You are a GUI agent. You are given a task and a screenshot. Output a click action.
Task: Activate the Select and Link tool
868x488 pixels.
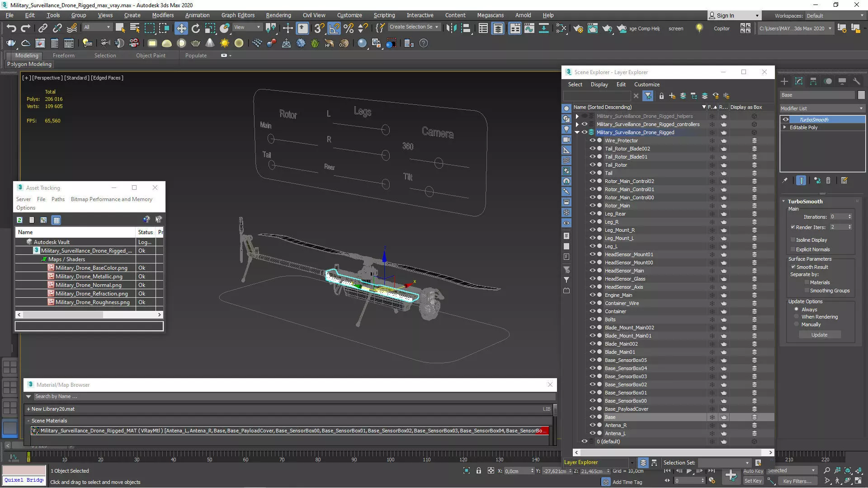(42, 28)
